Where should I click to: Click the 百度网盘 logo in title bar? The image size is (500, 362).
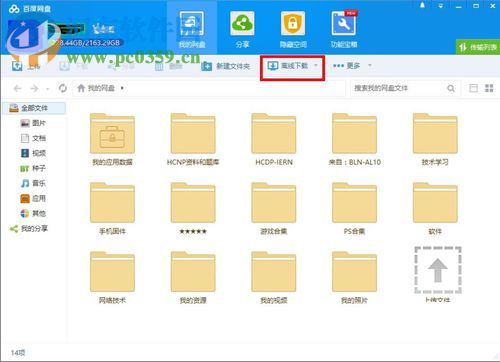(x=30, y=9)
